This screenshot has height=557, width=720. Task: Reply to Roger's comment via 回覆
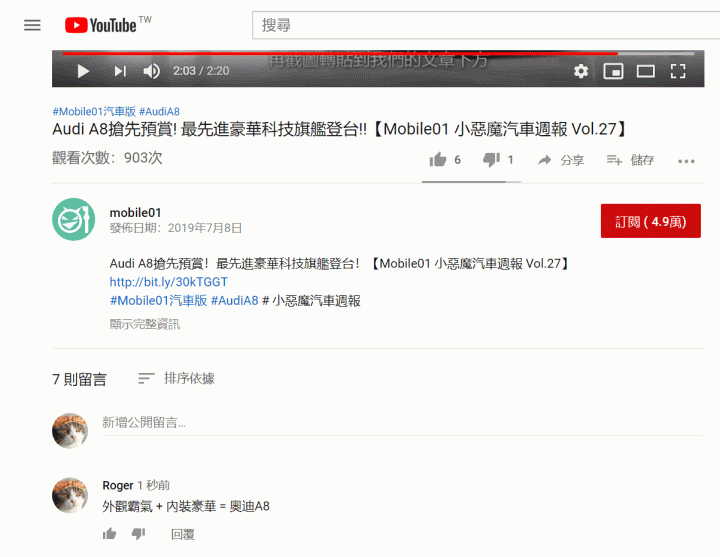(183, 534)
